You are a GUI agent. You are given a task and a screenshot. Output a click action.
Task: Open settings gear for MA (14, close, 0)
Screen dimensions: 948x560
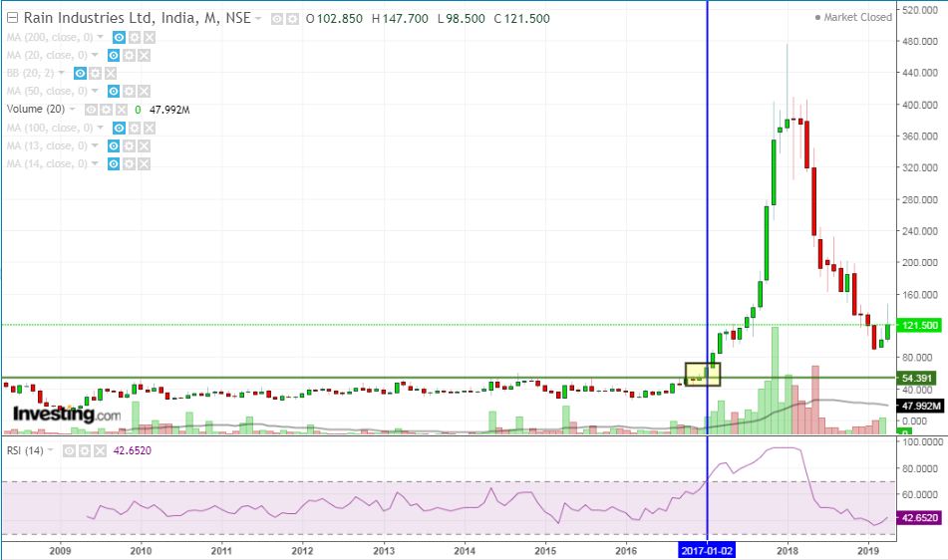pos(129,164)
